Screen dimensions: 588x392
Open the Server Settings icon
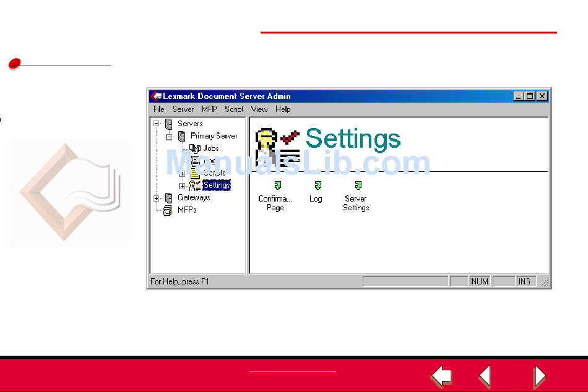click(x=358, y=185)
